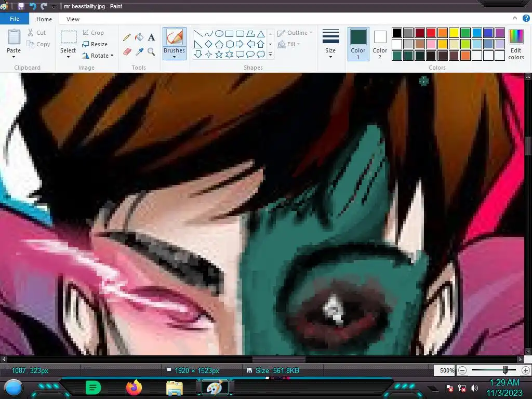Open the Paste dropdown arrow
The width and height of the screenshot is (532, 399).
click(x=14, y=56)
